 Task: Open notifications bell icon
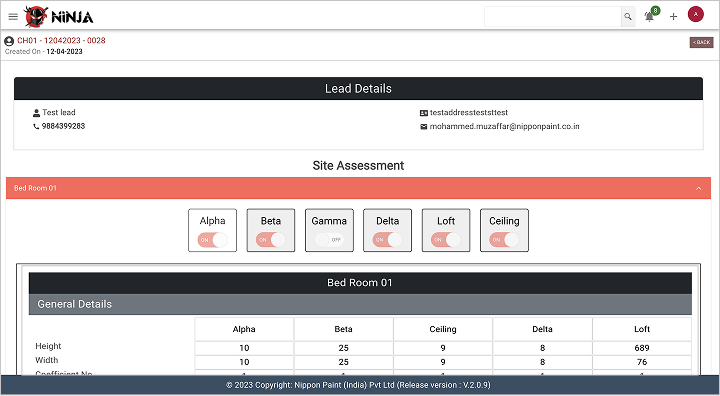coord(649,17)
